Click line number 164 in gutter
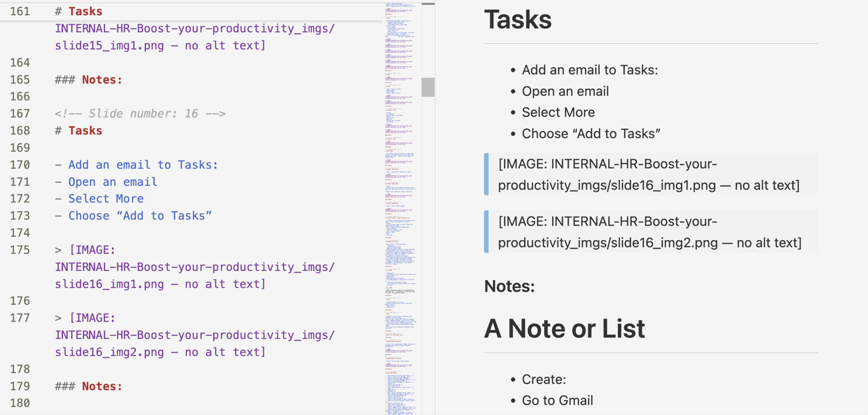 pos(20,62)
